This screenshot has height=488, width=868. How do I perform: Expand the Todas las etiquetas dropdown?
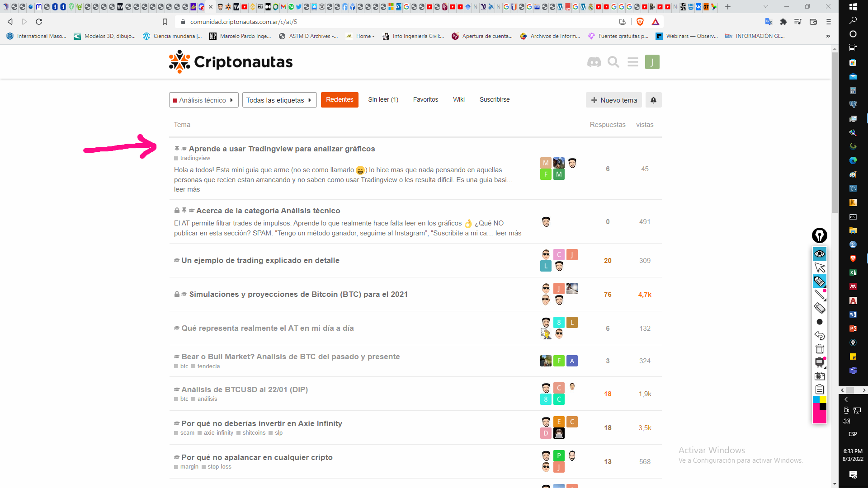coord(279,100)
